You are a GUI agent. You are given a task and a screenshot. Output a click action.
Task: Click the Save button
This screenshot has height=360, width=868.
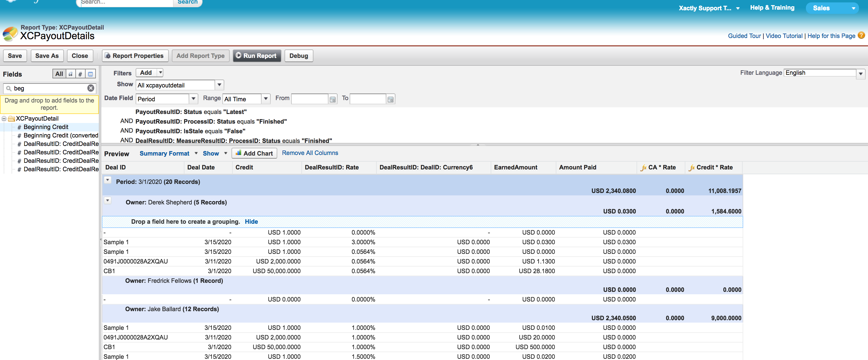pyautogui.click(x=15, y=55)
